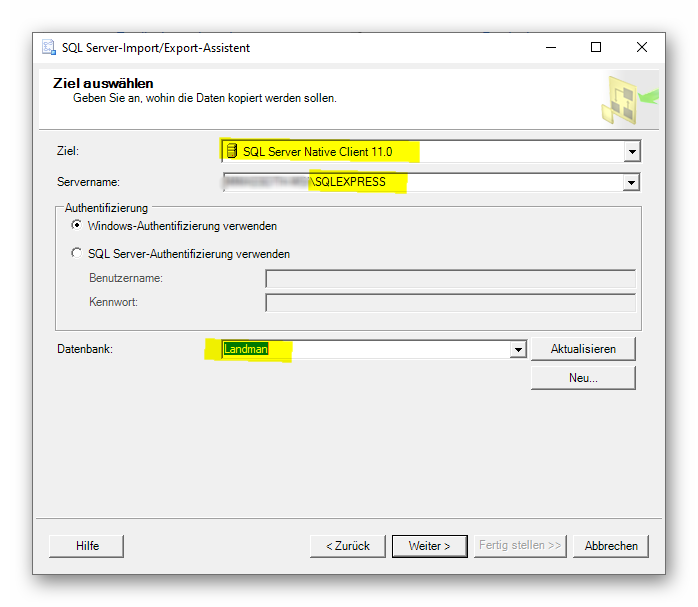698x607 pixels.
Task: Click the SQLEXPRESS server name field
Action: coord(420,182)
